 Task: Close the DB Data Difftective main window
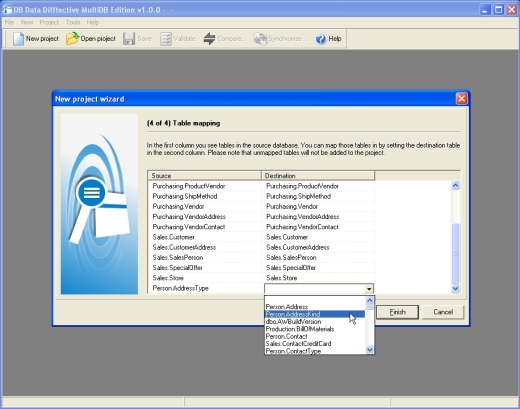pos(512,9)
